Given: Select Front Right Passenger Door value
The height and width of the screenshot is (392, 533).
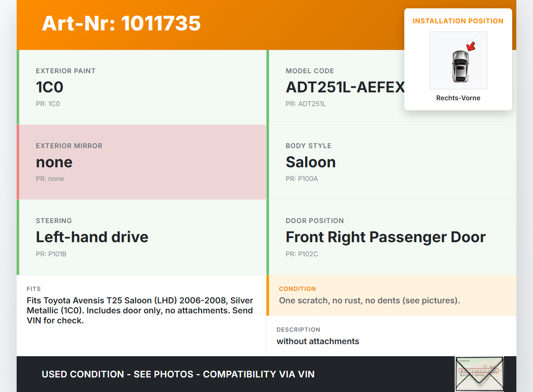Looking at the screenshot, I should [386, 237].
